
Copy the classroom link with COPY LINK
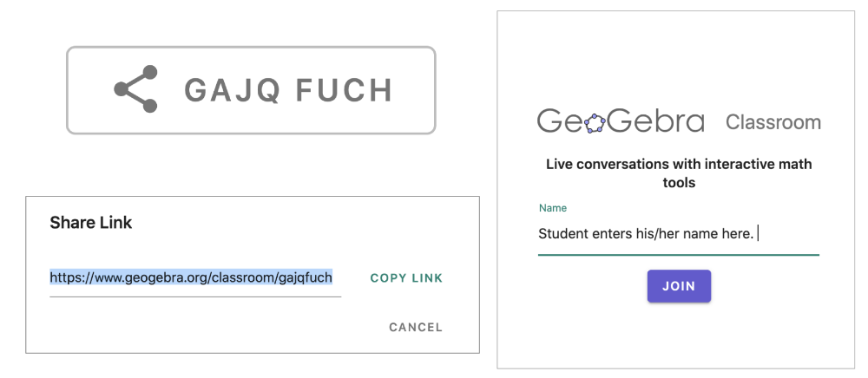(406, 278)
